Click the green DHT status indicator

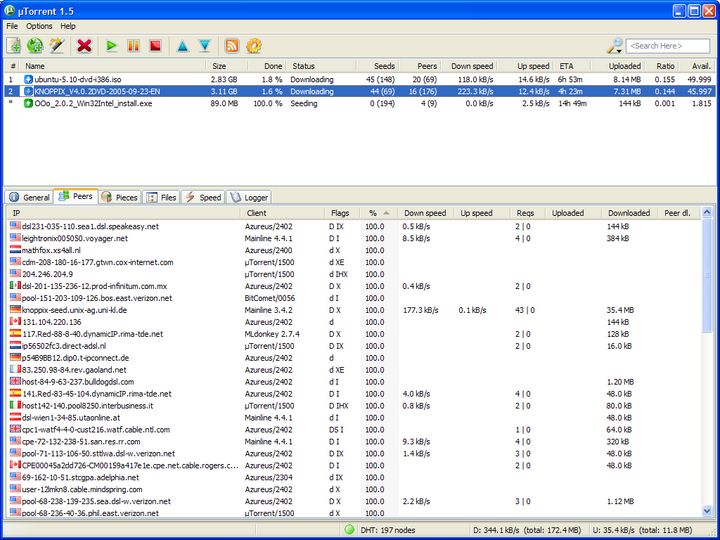pos(349,530)
